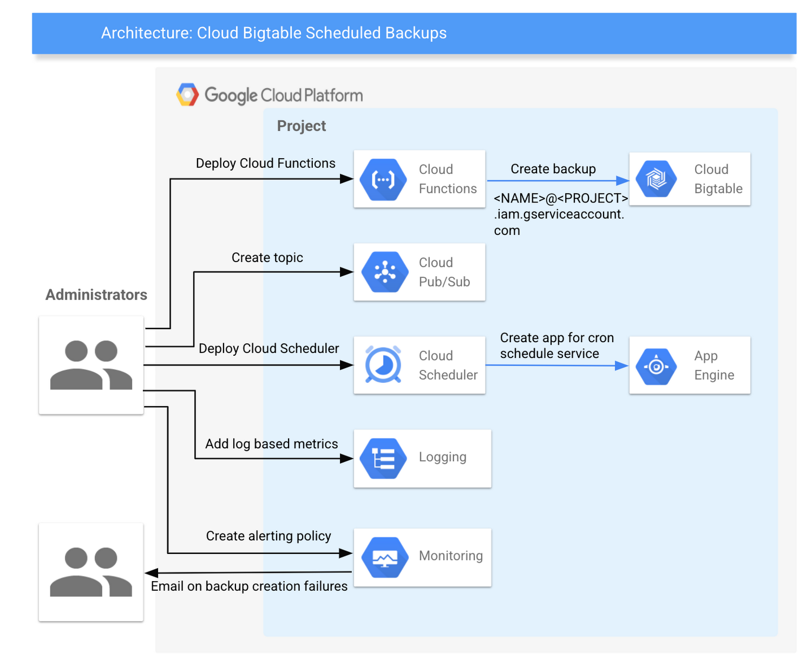Viewport: 812px width, 672px height.
Task: Click 'Create app for cron schedule service' label
Action: (x=557, y=345)
